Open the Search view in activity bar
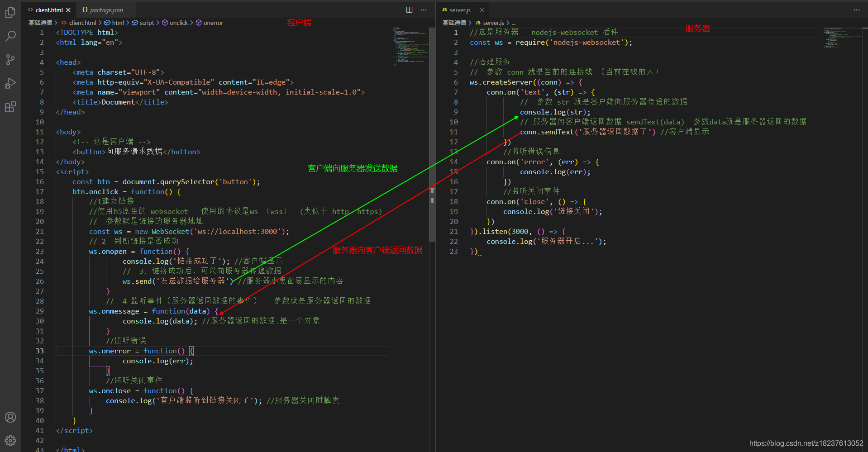The width and height of the screenshot is (868, 452). coord(10,36)
